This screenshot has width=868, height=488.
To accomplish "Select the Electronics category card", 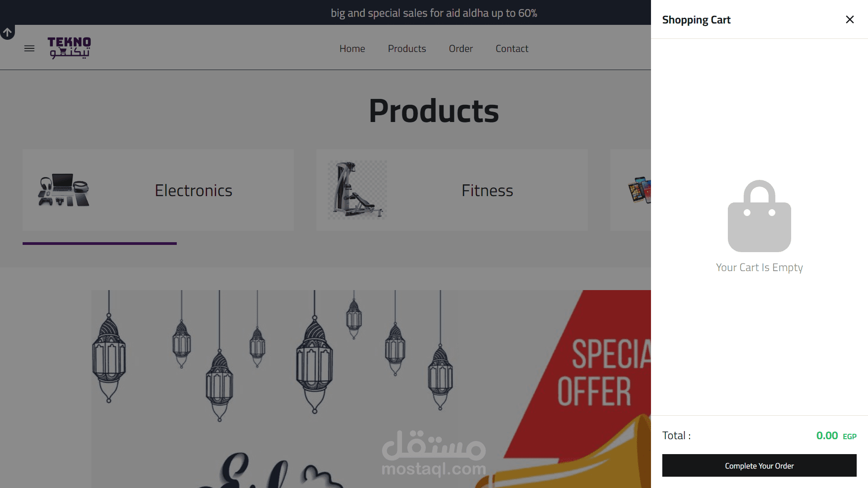I will click(158, 190).
